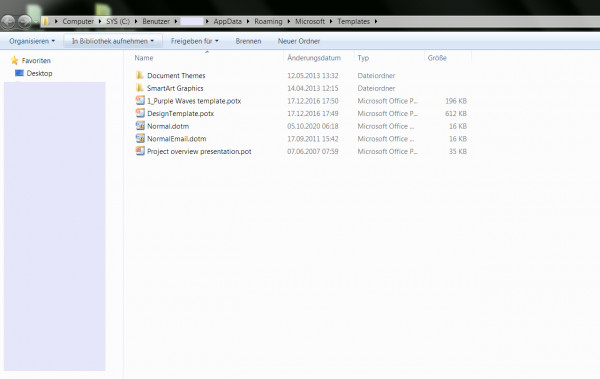
Task: Expand arrow after Benutzer breadcrumb
Action: [x=176, y=21]
